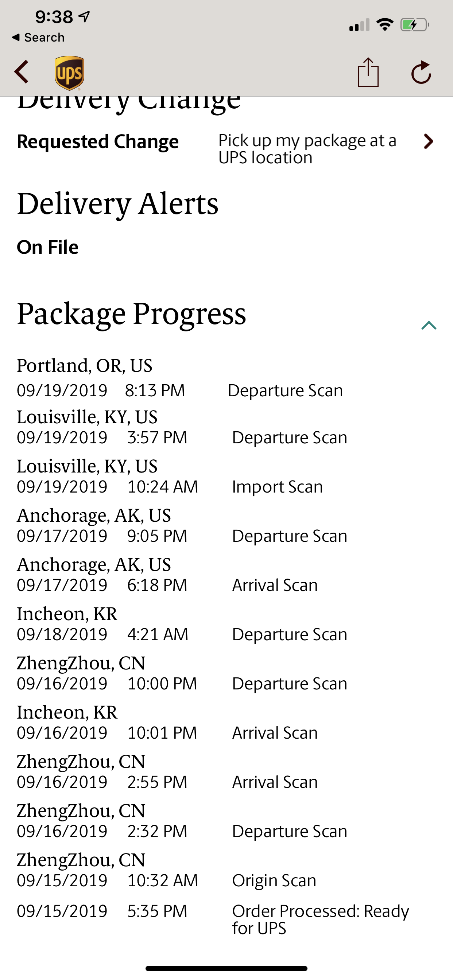
Task: Select the On File alerts entry
Action: pyautogui.click(x=47, y=247)
